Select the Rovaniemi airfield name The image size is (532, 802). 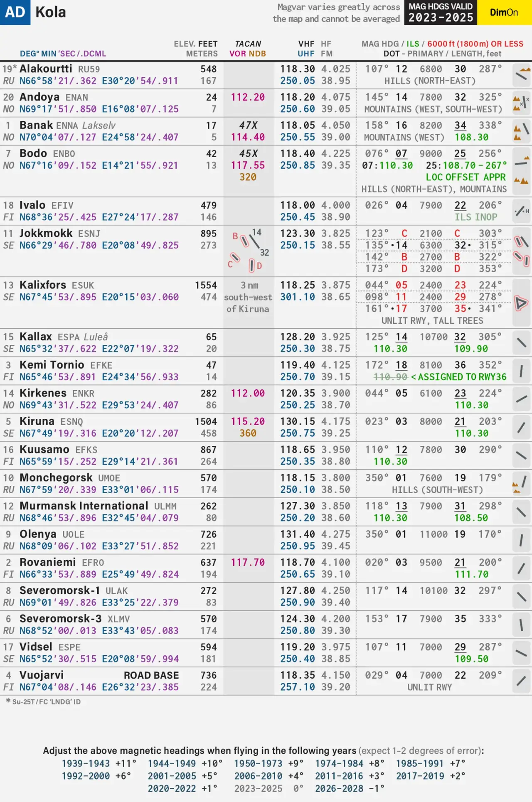click(x=47, y=562)
